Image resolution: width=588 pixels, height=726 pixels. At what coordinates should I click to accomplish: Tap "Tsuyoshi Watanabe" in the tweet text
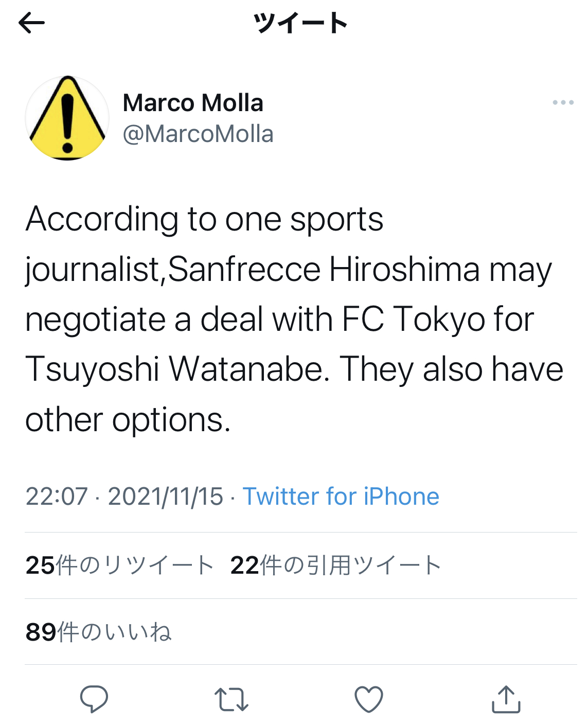[177, 369]
